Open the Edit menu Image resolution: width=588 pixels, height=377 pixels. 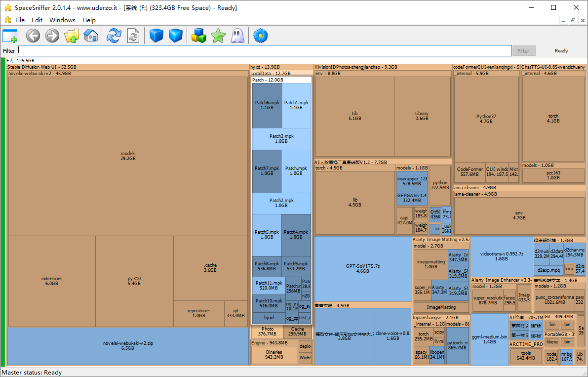coord(37,20)
